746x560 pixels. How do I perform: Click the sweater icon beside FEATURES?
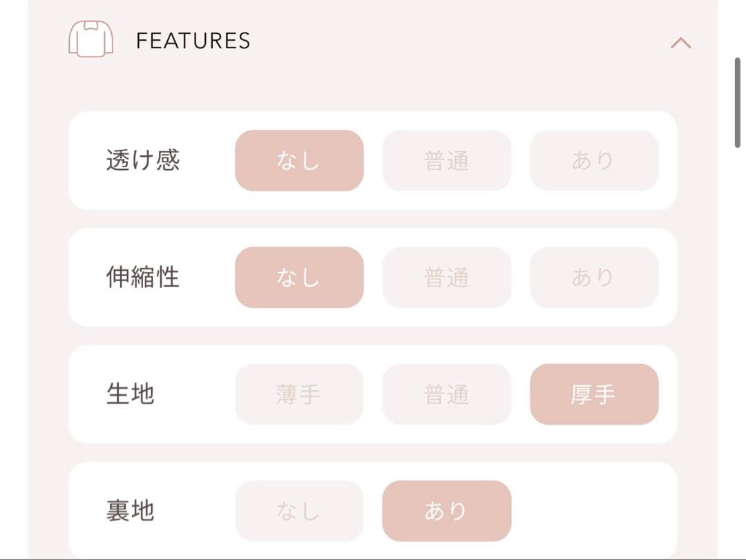(90, 39)
